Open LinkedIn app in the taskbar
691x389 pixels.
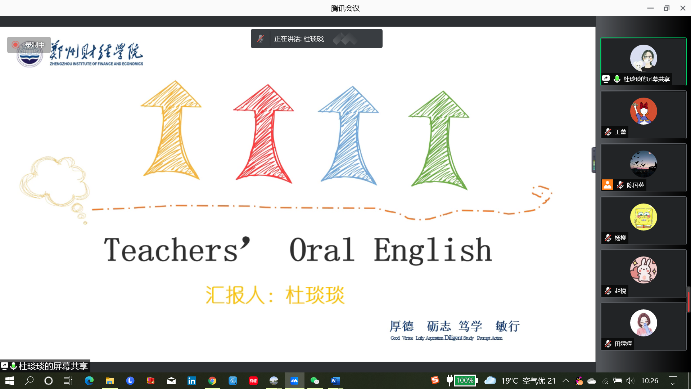coord(192,380)
